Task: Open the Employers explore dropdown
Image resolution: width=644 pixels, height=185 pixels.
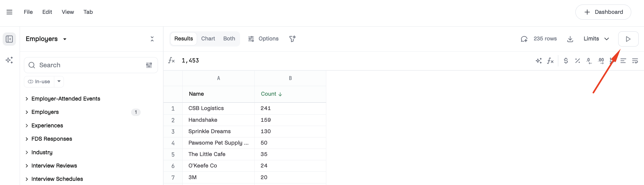Action: [46, 39]
